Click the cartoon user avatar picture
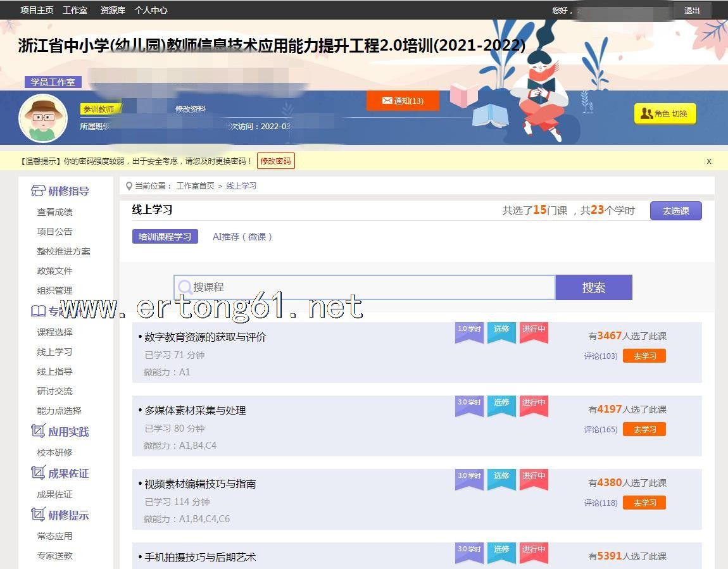The height and width of the screenshot is (569, 728). (x=43, y=118)
